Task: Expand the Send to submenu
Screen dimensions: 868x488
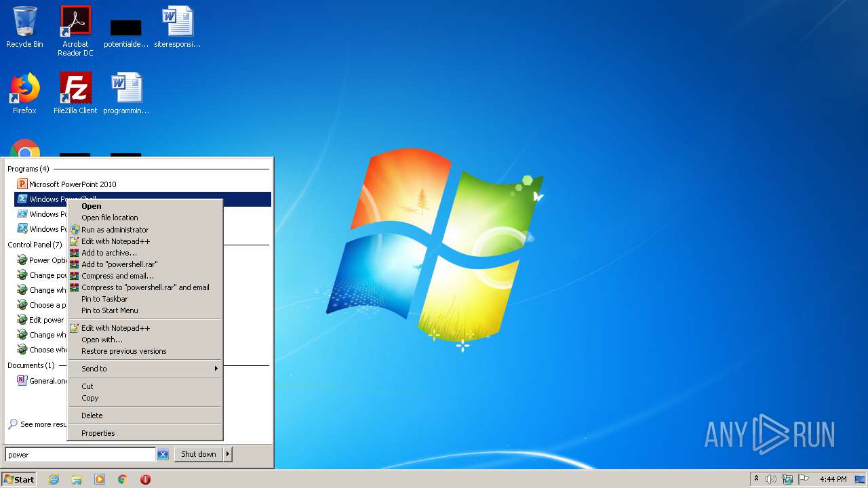Action: [x=145, y=369]
